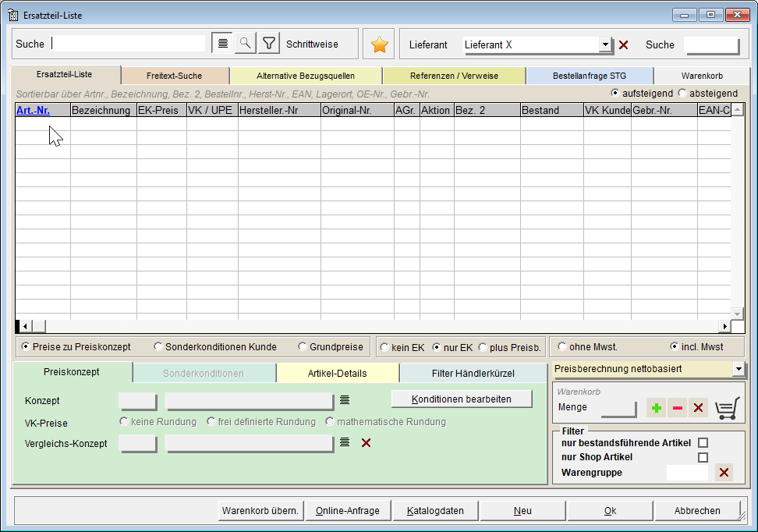This screenshot has width=758, height=532.
Task: Click the magnifying glass search icon
Action: (246, 44)
